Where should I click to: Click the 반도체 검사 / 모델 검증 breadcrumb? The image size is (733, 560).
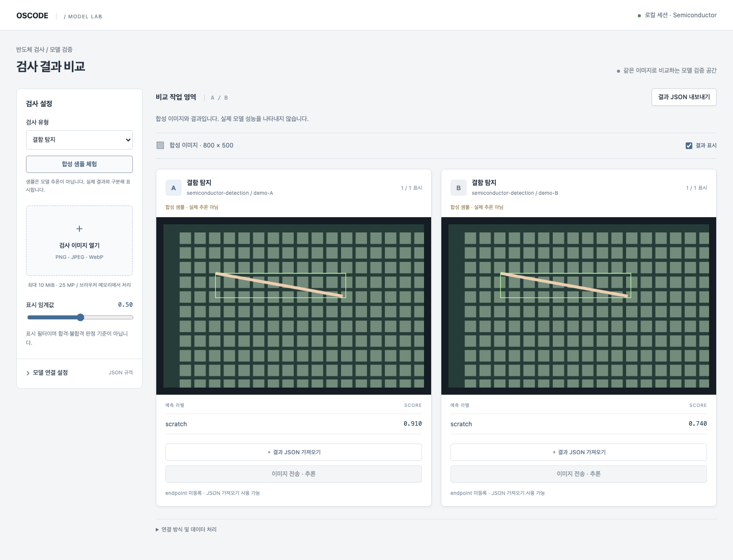point(44,50)
